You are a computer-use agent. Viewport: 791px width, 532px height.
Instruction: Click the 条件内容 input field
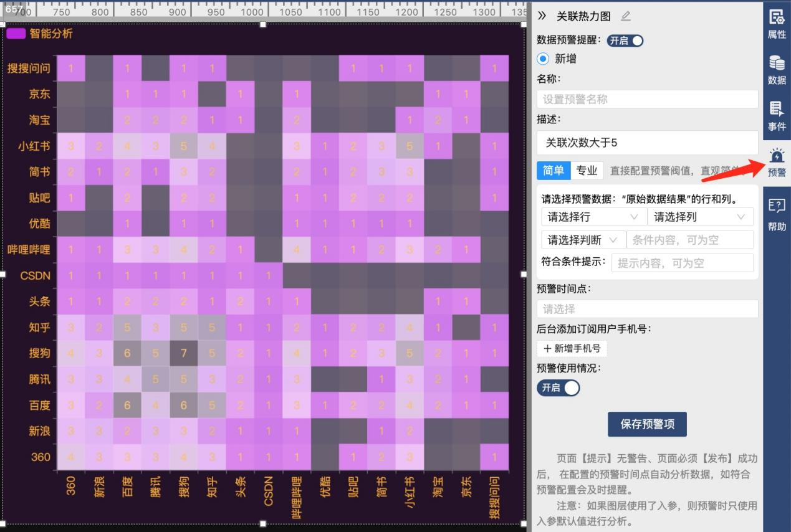coord(690,240)
